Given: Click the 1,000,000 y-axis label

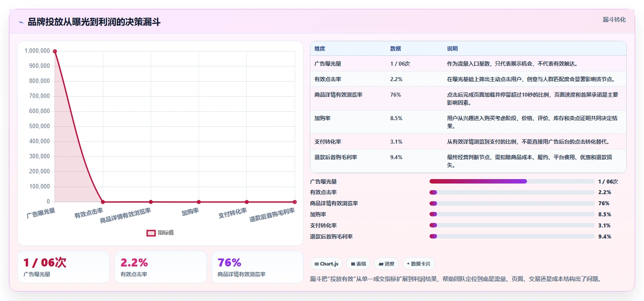Looking at the screenshot, I should [37, 51].
